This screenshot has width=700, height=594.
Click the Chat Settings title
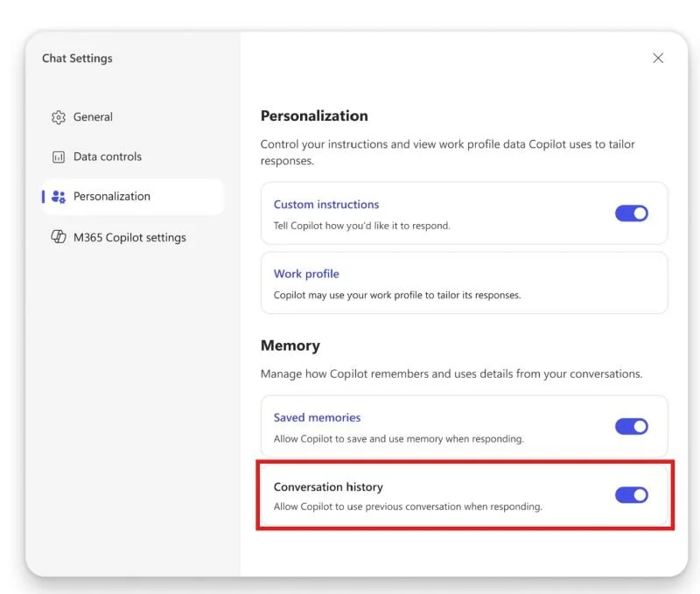point(77,59)
